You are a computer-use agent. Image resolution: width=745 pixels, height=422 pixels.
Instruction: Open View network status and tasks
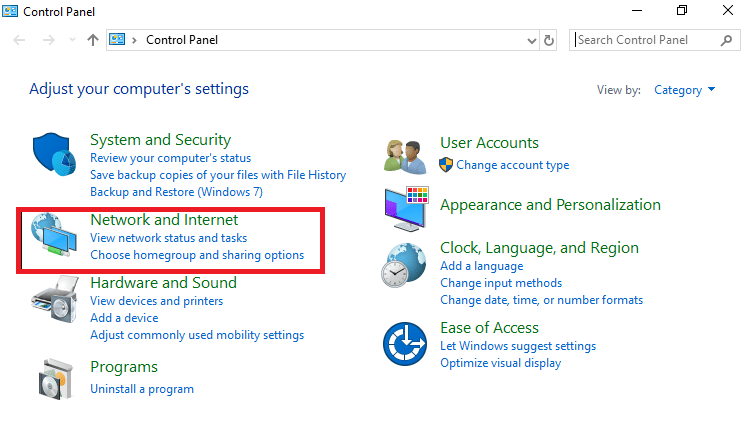168,238
